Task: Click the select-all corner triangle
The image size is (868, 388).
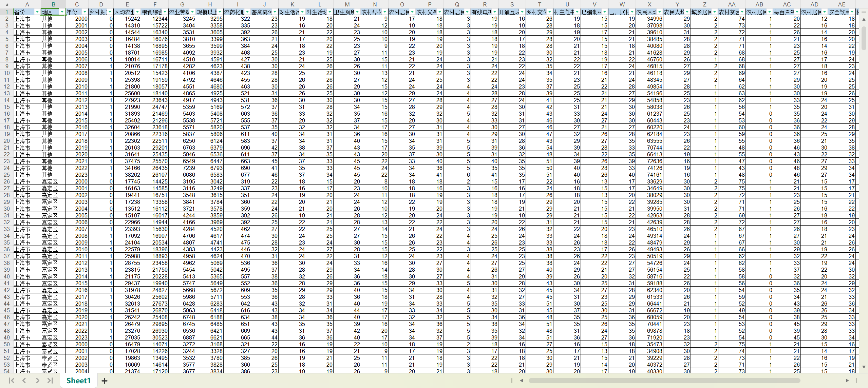Action: (x=6, y=4)
